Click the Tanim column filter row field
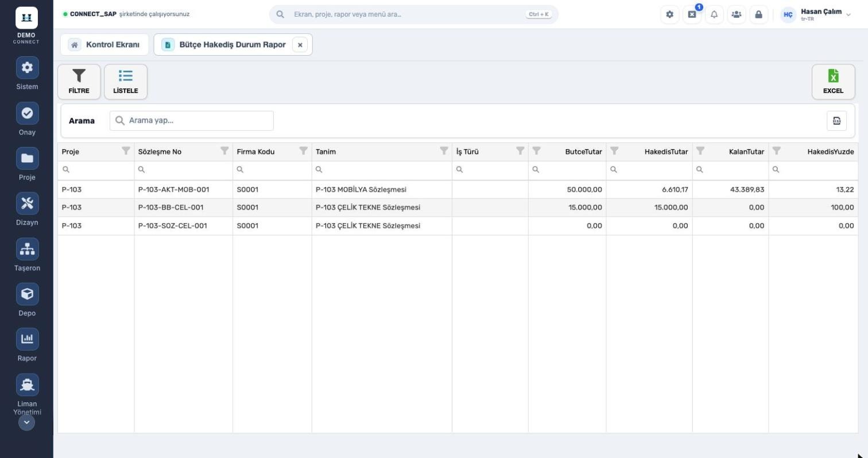Image resolution: width=868 pixels, height=458 pixels. [x=382, y=170]
